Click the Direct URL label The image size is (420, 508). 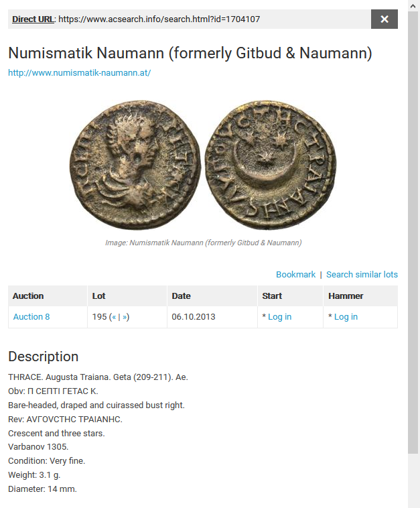pos(33,19)
